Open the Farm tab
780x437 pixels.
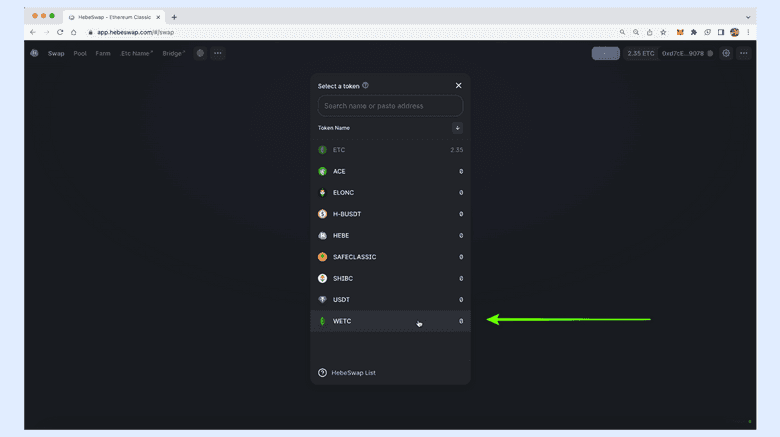103,53
